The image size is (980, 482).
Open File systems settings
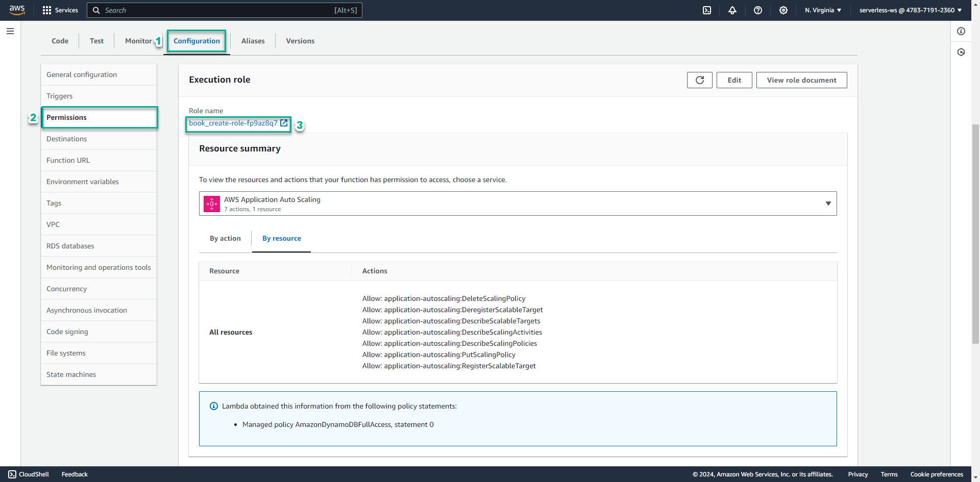coord(99,353)
